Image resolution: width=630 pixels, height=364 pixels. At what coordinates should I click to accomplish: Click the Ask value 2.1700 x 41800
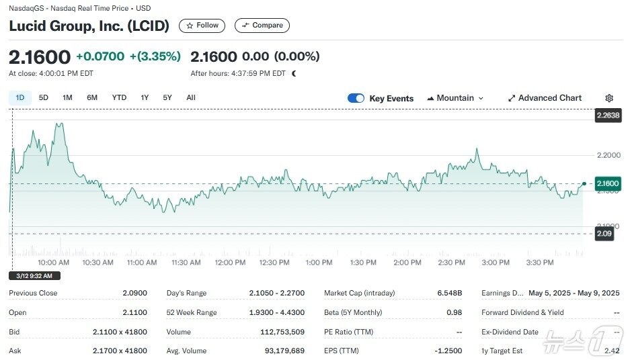(120, 351)
